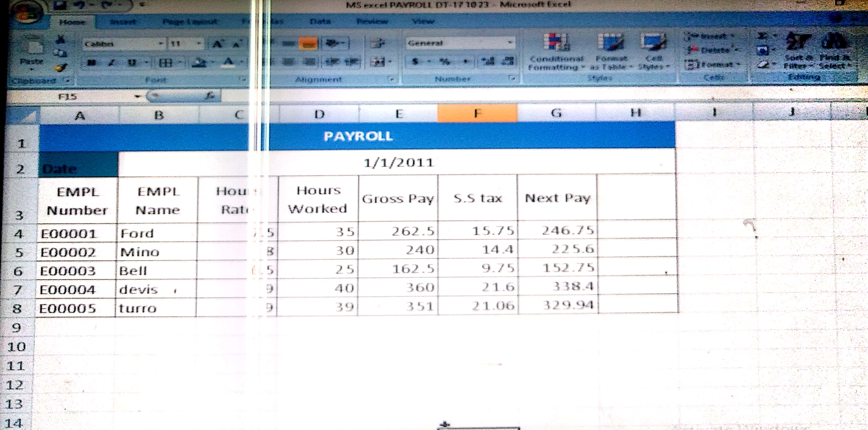Open the Calibri font name dropdown
The height and width of the screenshot is (430, 868).
click(x=161, y=44)
